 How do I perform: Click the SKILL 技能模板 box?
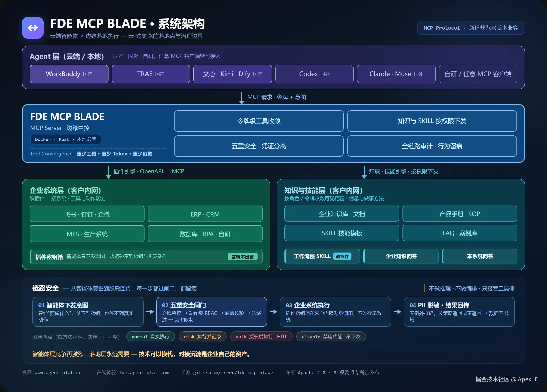(342, 233)
